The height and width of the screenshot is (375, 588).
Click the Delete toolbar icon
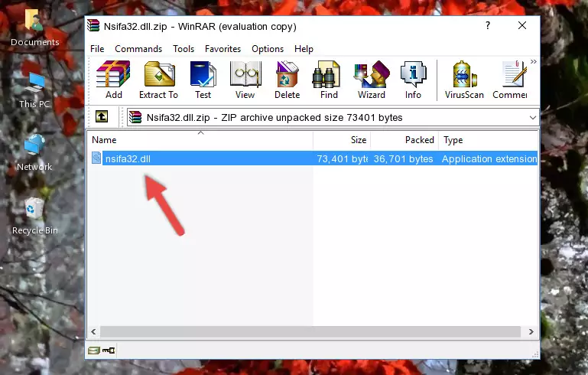click(288, 80)
